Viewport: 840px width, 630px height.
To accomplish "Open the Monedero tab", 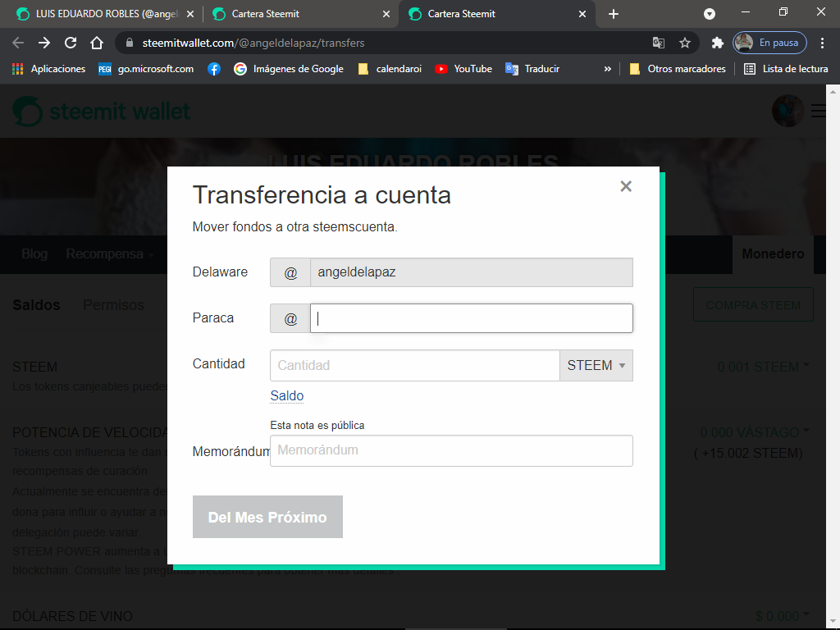I will tap(773, 254).
